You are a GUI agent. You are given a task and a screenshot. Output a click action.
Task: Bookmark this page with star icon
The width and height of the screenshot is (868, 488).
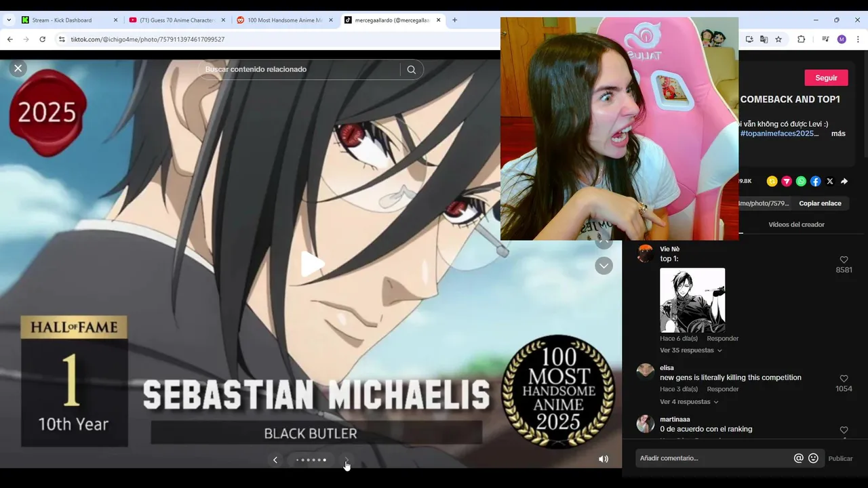[778, 39]
